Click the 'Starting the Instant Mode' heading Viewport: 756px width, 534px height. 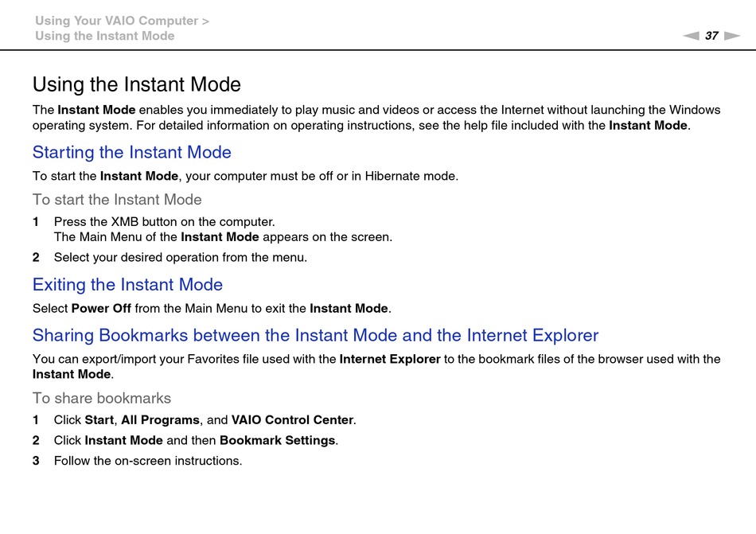coord(131,152)
